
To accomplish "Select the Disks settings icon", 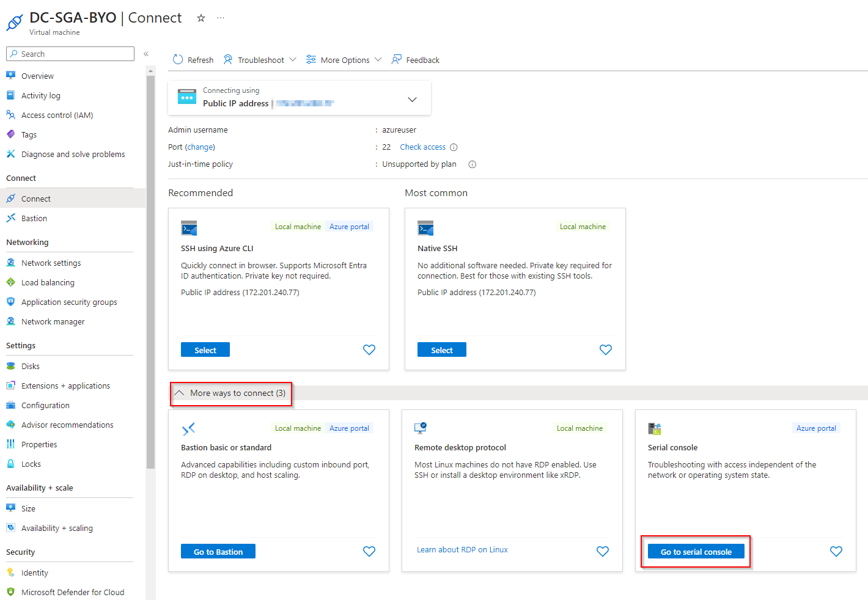I will [x=11, y=365].
